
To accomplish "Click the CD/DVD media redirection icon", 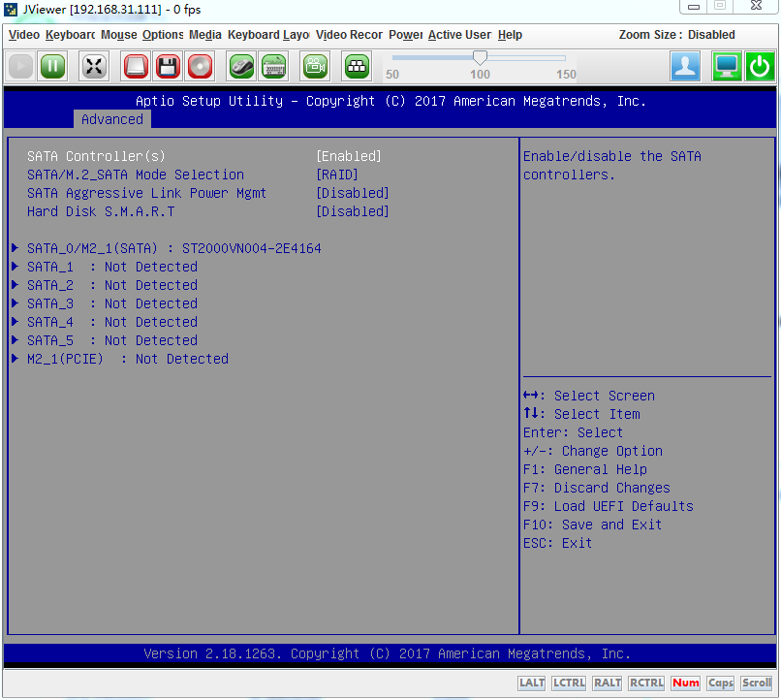I will point(200,66).
